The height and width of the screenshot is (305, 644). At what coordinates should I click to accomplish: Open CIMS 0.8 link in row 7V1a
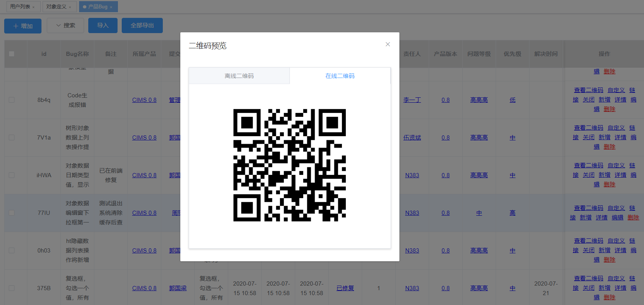click(144, 137)
